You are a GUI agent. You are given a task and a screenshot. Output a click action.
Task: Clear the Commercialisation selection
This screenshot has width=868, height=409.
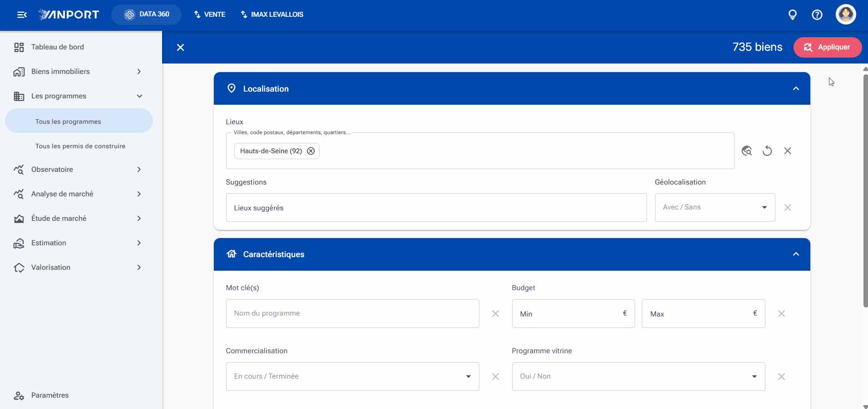495,376
